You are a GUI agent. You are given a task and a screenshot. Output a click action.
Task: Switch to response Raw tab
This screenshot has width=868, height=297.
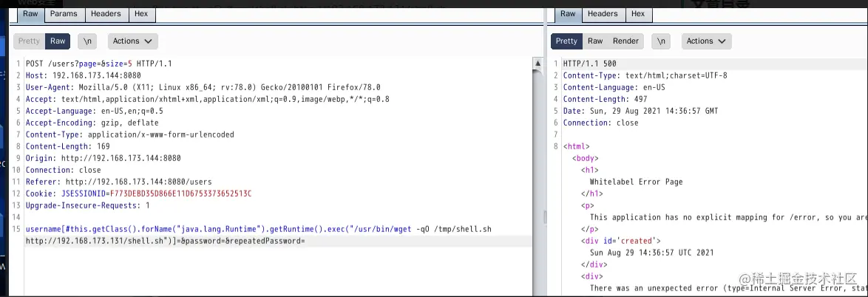pyautogui.click(x=568, y=14)
